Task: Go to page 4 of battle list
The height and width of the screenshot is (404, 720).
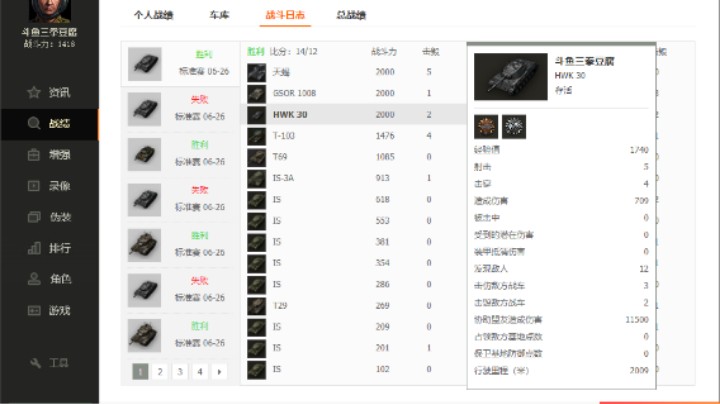Action: [200, 371]
